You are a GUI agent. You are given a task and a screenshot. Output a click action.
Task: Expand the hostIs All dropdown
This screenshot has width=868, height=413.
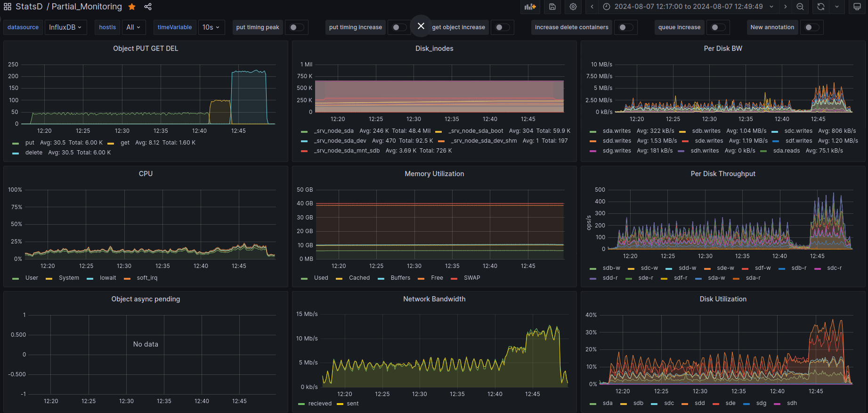(133, 27)
